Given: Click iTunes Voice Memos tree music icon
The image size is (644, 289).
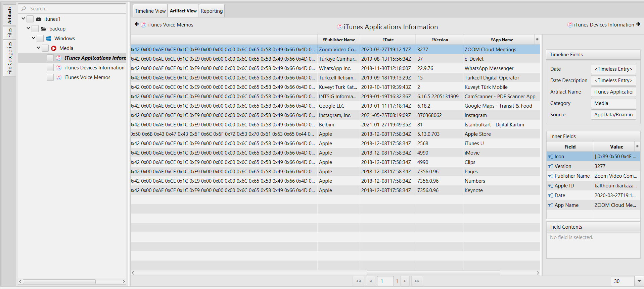Looking at the screenshot, I should (59, 77).
